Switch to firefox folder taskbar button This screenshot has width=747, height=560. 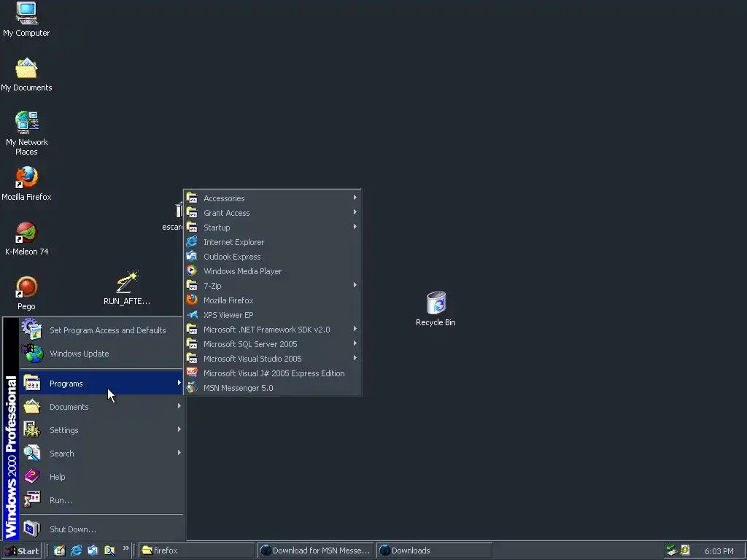[197, 551]
